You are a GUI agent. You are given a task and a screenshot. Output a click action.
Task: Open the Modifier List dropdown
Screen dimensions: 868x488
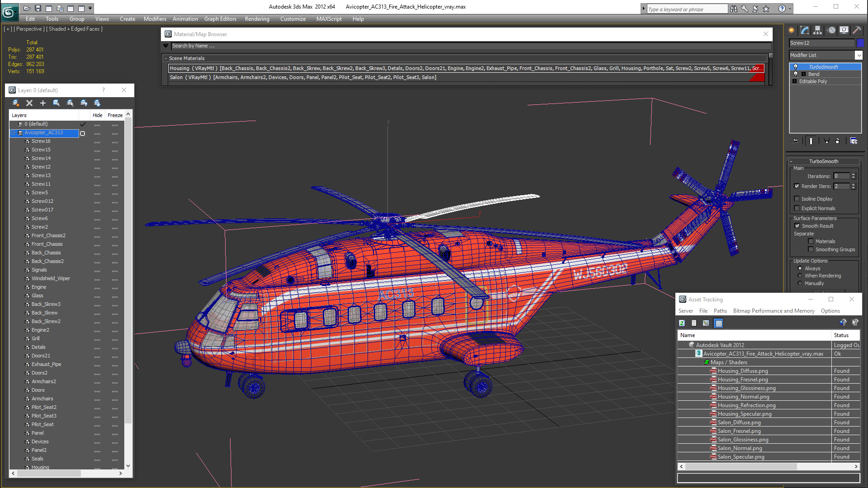[859, 55]
